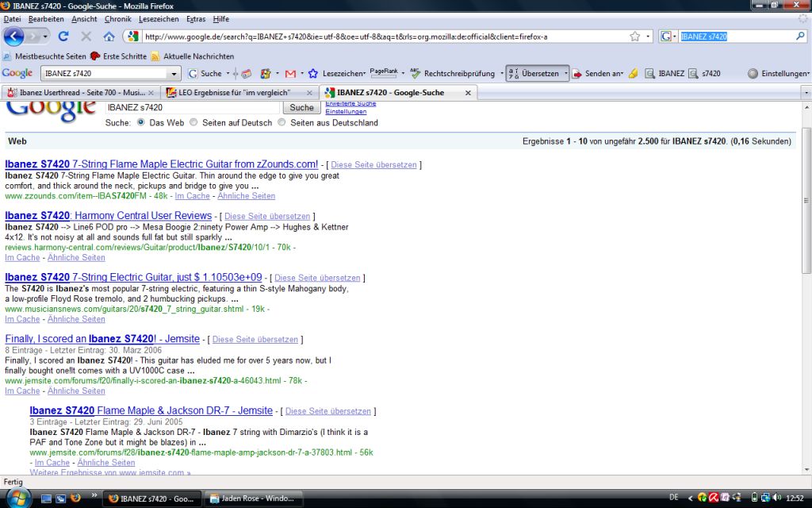Open the Aktuelle Nachrichten feed bookmark

pyautogui.click(x=193, y=56)
